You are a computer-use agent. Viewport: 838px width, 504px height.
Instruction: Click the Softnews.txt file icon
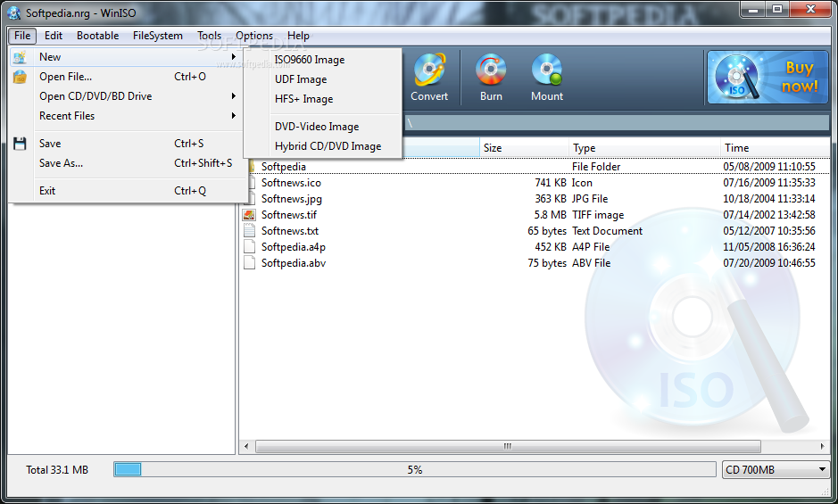pos(249,231)
